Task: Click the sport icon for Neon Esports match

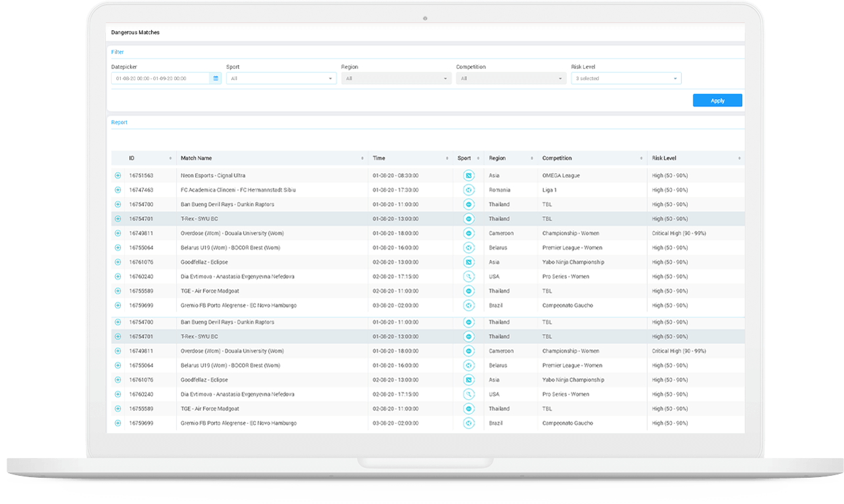Action: tap(468, 176)
